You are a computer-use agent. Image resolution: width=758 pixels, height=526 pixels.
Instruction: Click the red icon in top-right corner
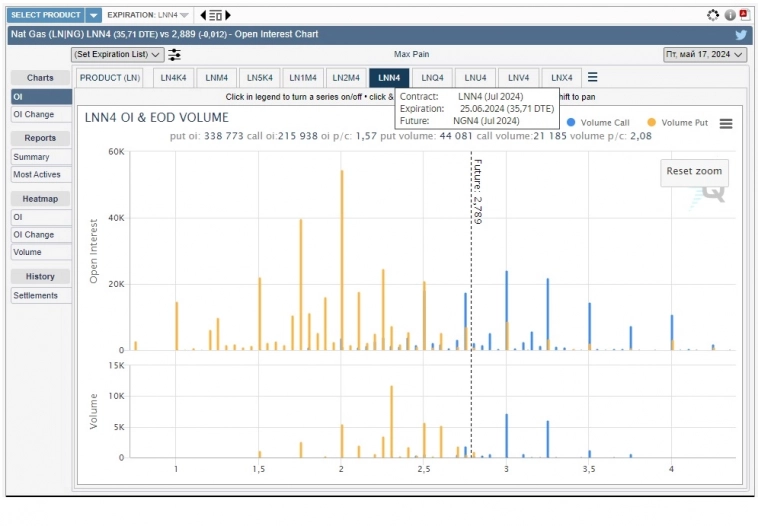coord(743,15)
